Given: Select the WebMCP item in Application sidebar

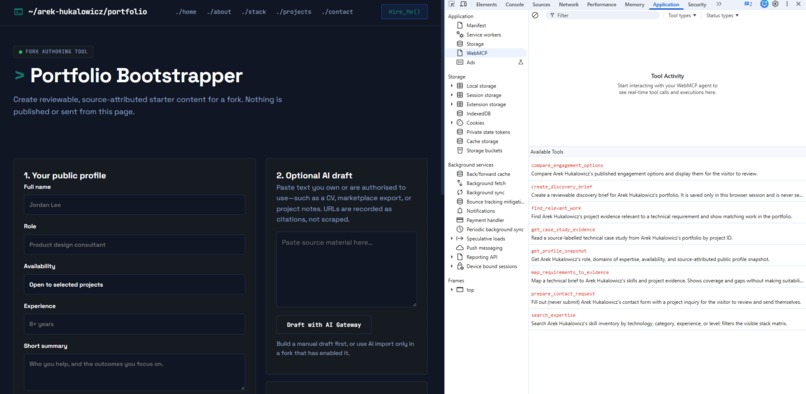Looking at the screenshot, I should [486, 53].
